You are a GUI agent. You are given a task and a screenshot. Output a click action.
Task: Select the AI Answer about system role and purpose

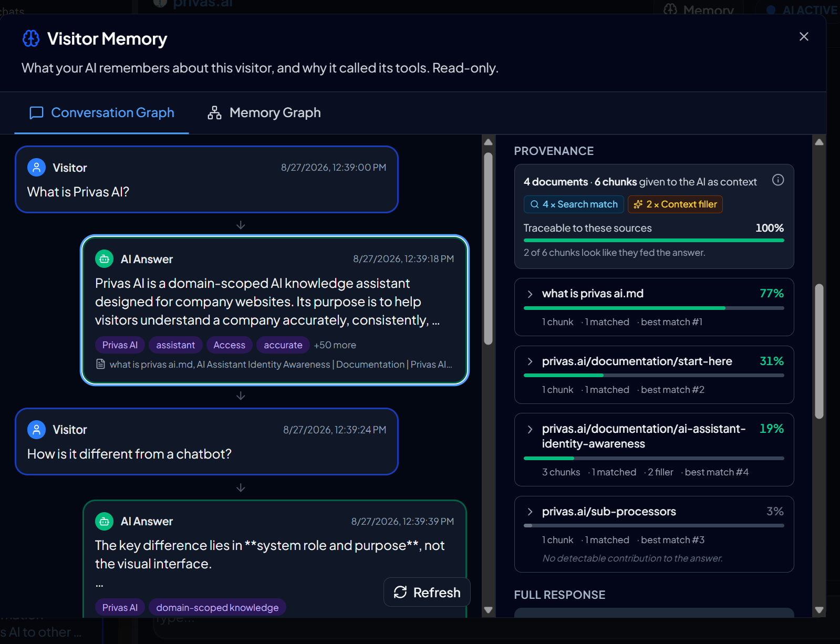click(275, 559)
